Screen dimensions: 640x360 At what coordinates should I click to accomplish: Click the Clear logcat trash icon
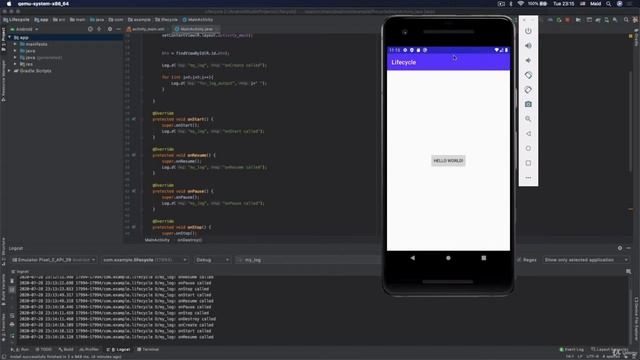coord(12,281)
